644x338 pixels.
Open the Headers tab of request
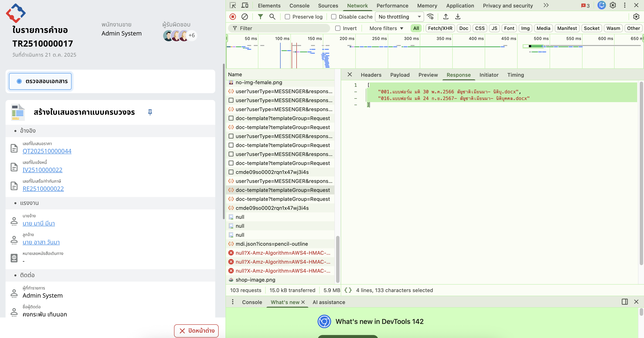click(x=371, y=75)
